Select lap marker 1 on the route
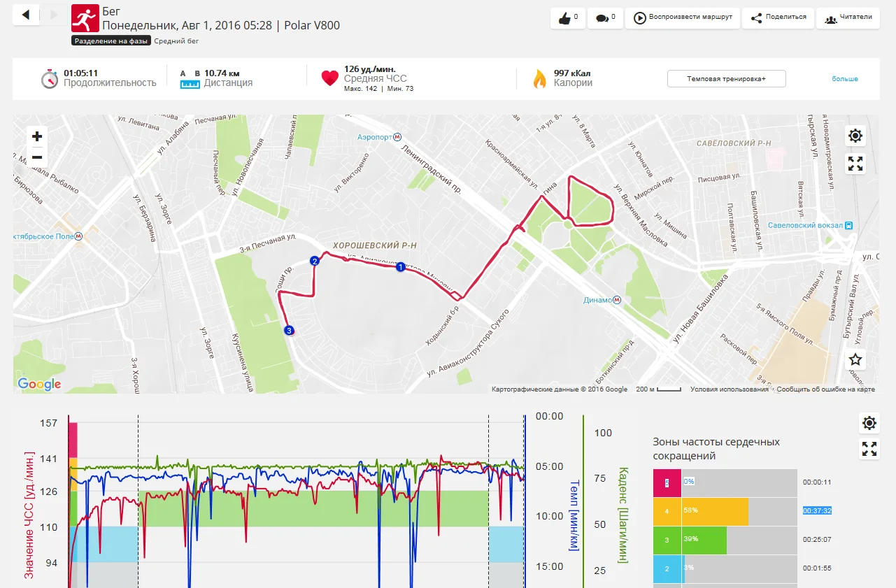 click(400, 267)
